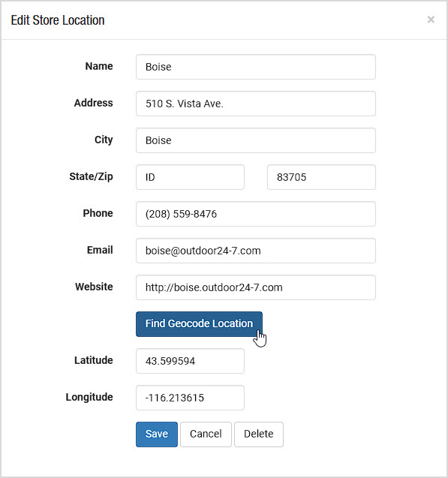Click the Edit Store Location heading
The width and height of the screenshot is (448, 478).
click(x=58, y=20)
